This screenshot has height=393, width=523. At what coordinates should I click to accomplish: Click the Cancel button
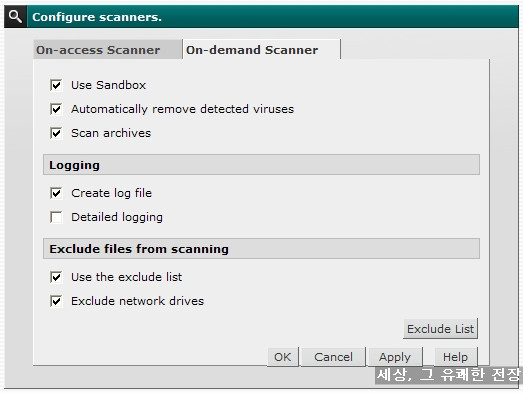point(333,357)
